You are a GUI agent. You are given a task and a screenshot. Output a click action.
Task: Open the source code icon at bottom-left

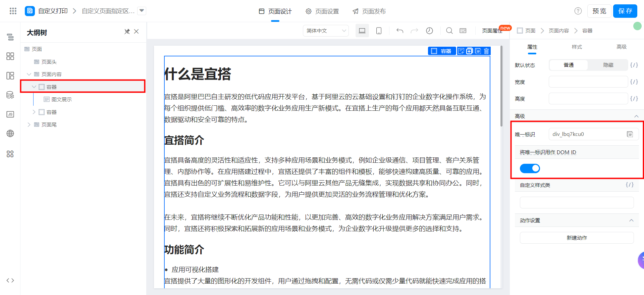pos(10,281)
